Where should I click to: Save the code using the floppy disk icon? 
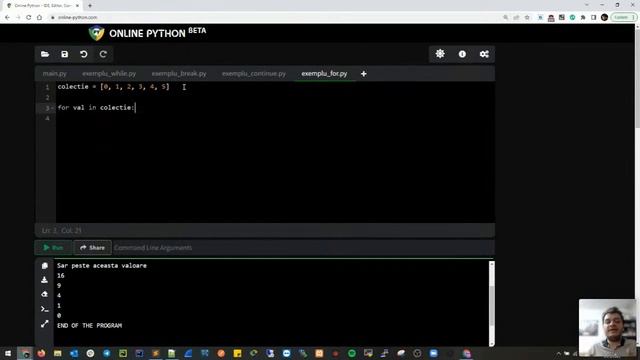pos(64,54)
